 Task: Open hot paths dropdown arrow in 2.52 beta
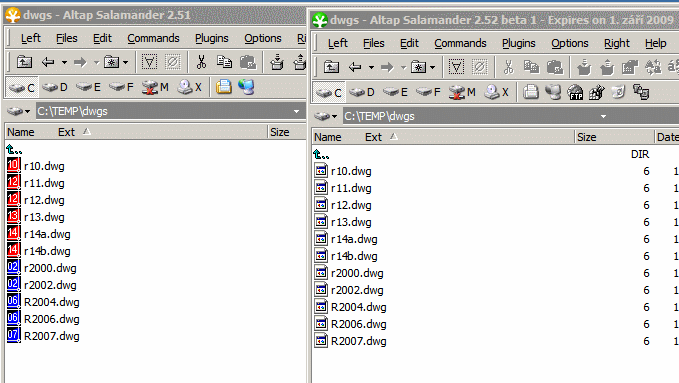(x=433, y=68)
